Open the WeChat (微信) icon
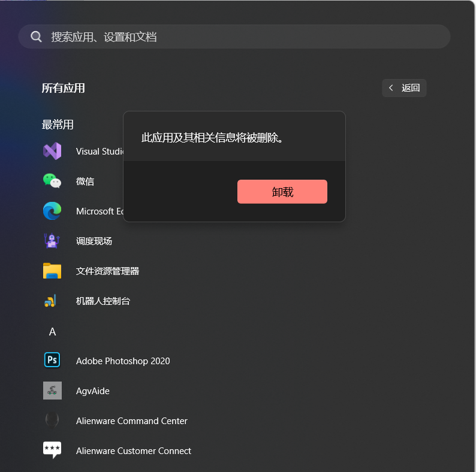Image resolution: width=476 pixels, height=472 pixels. (52, 181)
